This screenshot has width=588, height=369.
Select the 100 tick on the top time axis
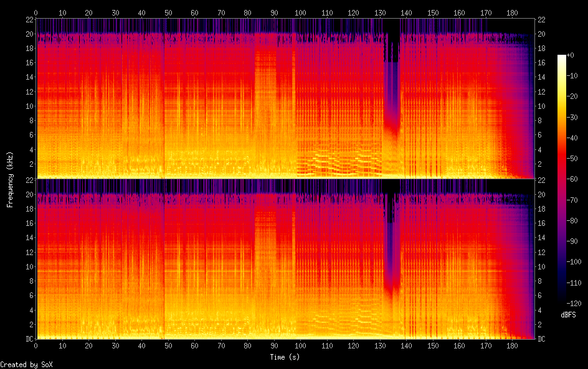[x=300, y=12]
